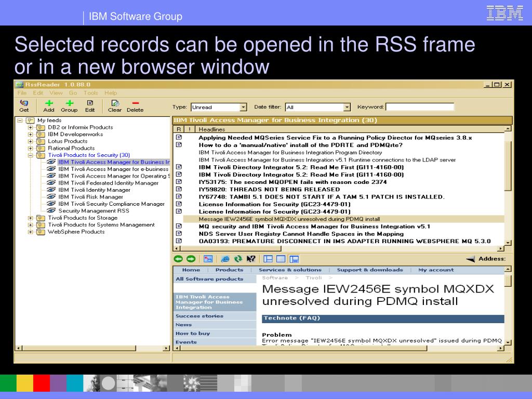Viewport: 532px width, 399px height.
Task: Open the Edit menu
Action: pyautogui.click(x=38, y=92)
